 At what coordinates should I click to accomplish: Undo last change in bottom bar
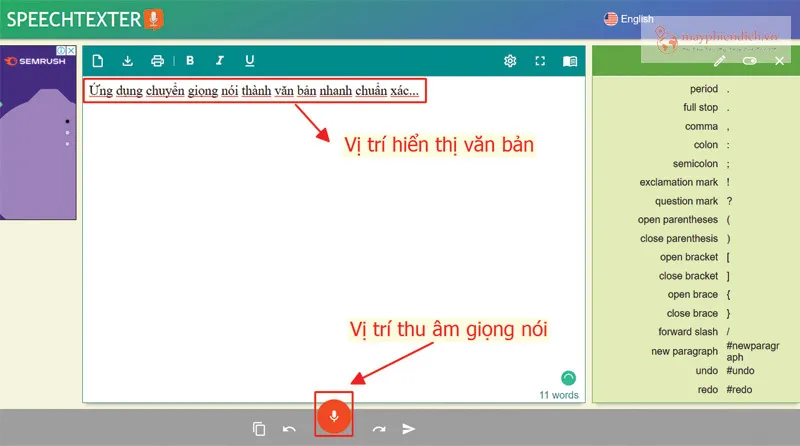[289, 429]
